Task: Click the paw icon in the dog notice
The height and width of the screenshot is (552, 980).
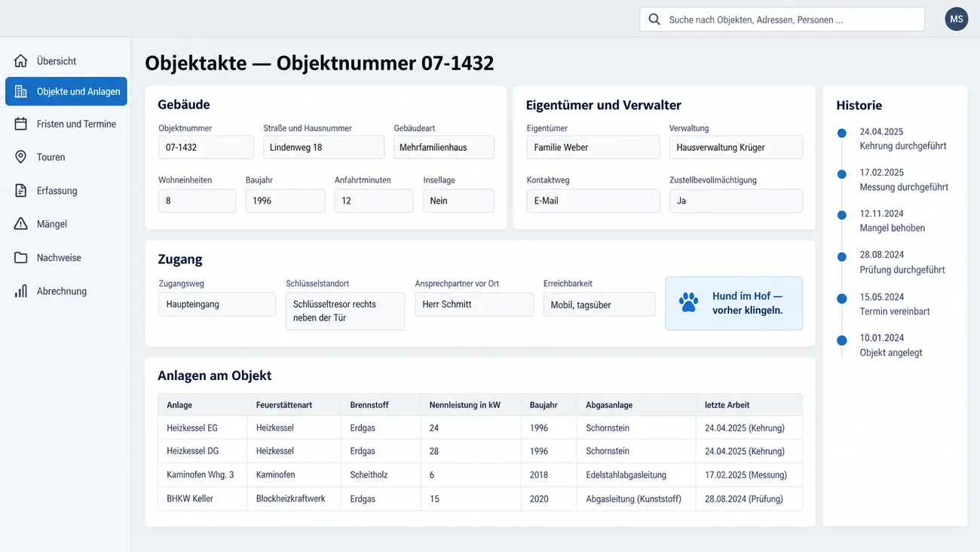Action: (688, 302)
